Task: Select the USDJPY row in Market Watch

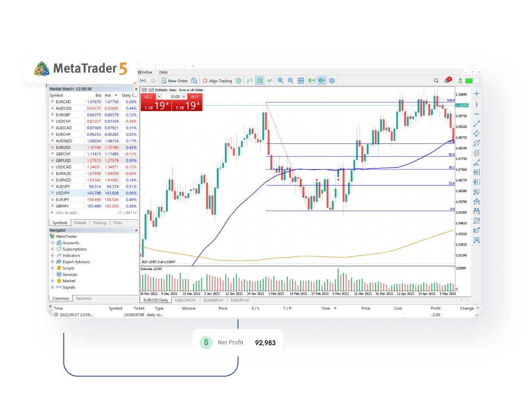Action: click(94, 193)
